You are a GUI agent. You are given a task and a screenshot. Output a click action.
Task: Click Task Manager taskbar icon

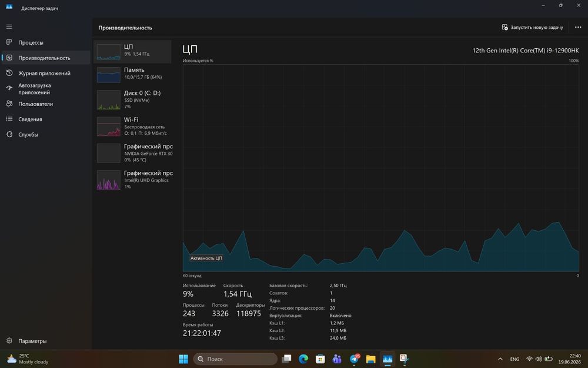(x=387, y=359)
